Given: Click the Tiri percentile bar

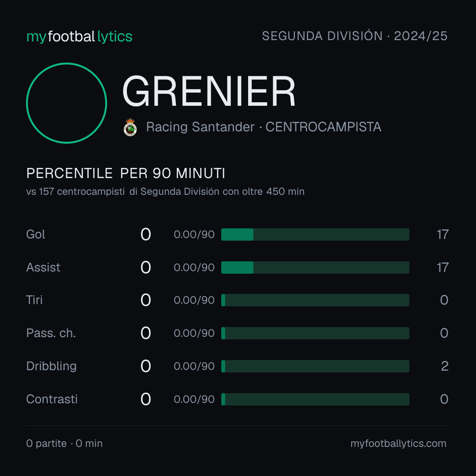Looking at the screenshot, I should point(315,300).
